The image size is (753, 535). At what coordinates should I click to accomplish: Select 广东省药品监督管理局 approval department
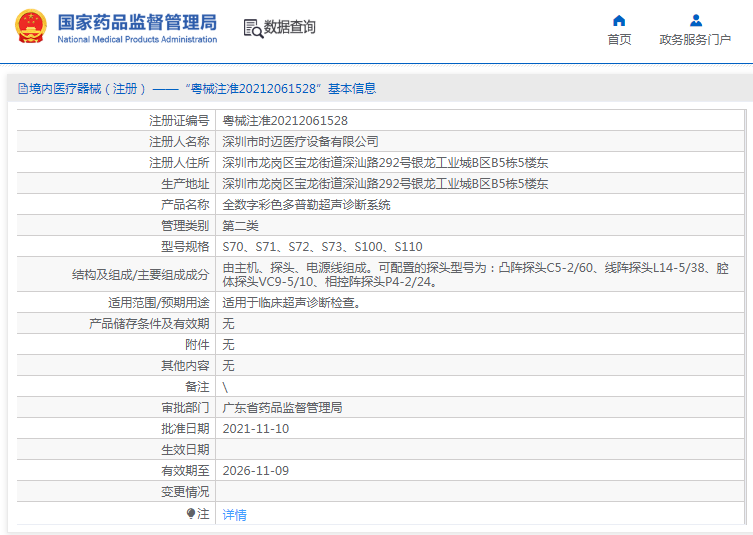[x=282, y=408]
